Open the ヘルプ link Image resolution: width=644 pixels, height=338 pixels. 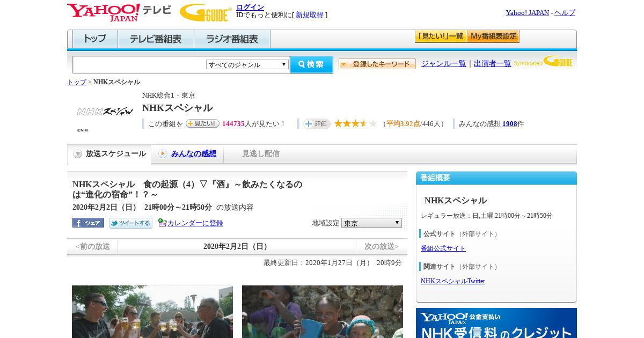pos(565,12)
